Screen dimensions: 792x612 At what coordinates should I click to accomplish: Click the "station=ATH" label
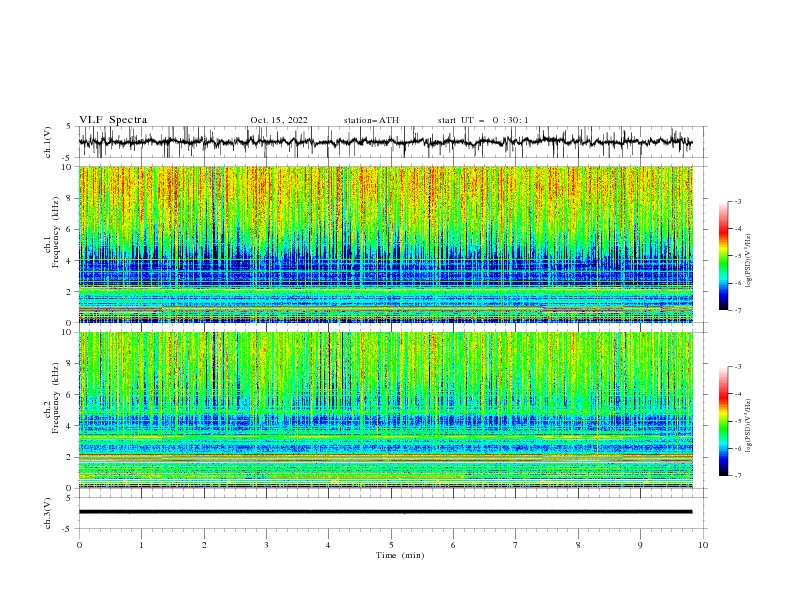[371, 120]
